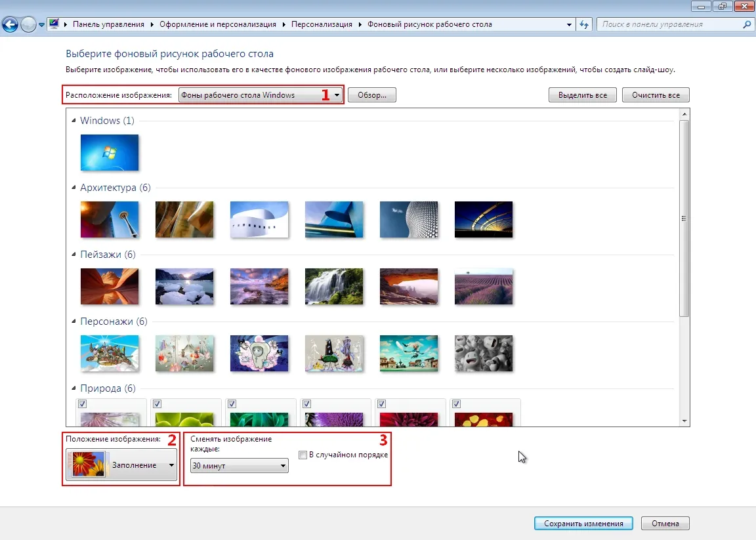This screenshot has height=540, width=756.
Task: Click the wallpaper list scrollbar down arrow
Action: pyautogui.click(x=684, y=421)
